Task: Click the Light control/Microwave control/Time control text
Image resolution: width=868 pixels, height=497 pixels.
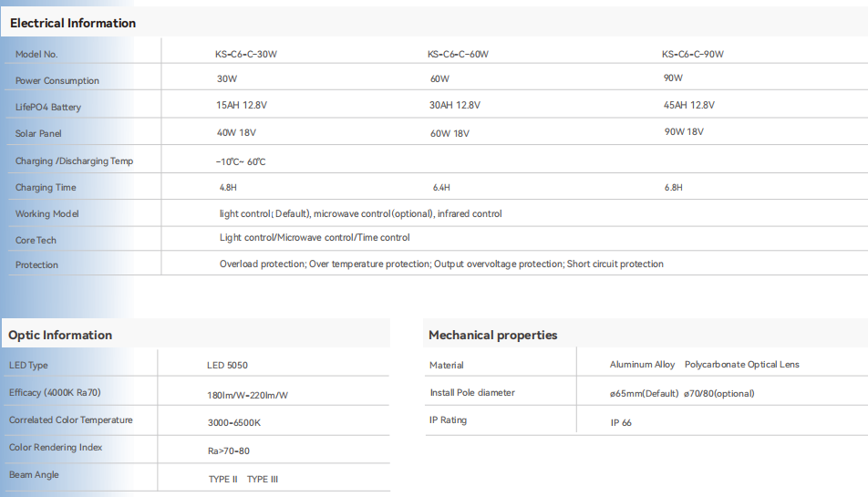Action: 315,237
